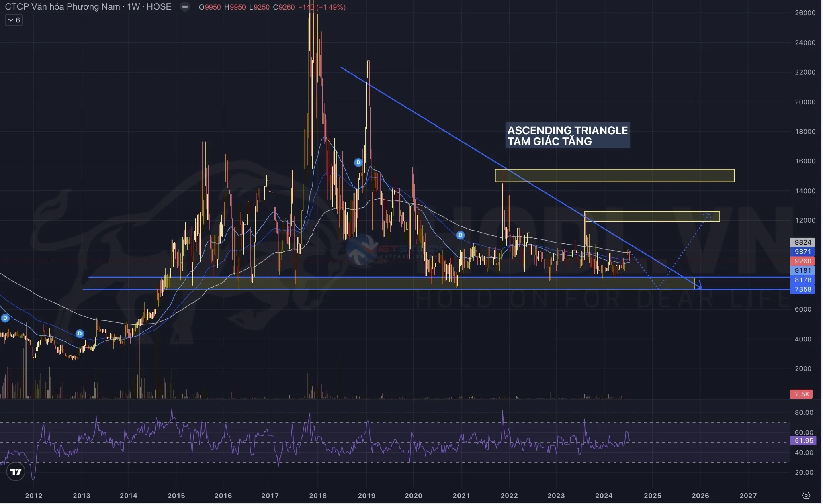This screenshot has width=823, height=504.
Task: Click the market status icon beside HOSE
Action: [x=185, y=7]
